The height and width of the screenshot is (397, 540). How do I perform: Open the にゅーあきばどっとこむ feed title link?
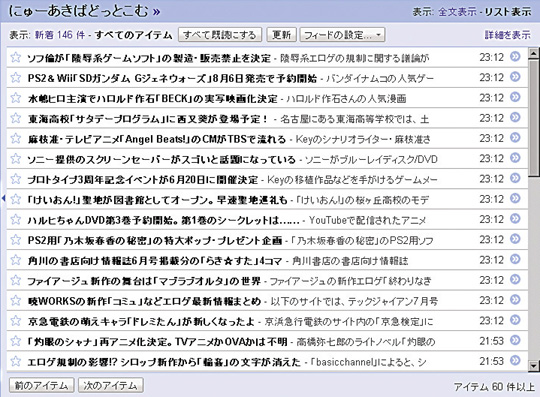pyautogui.click(x=84, y=11)
